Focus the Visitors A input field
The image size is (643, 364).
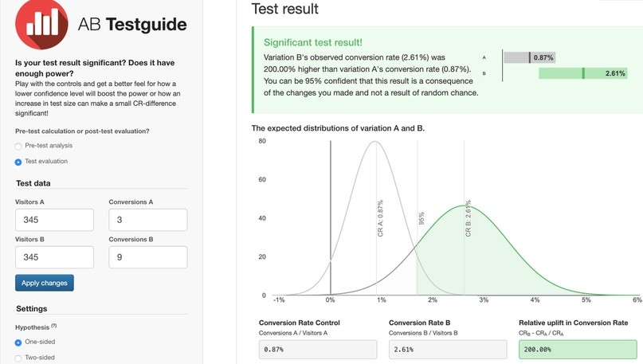point(54,220)
